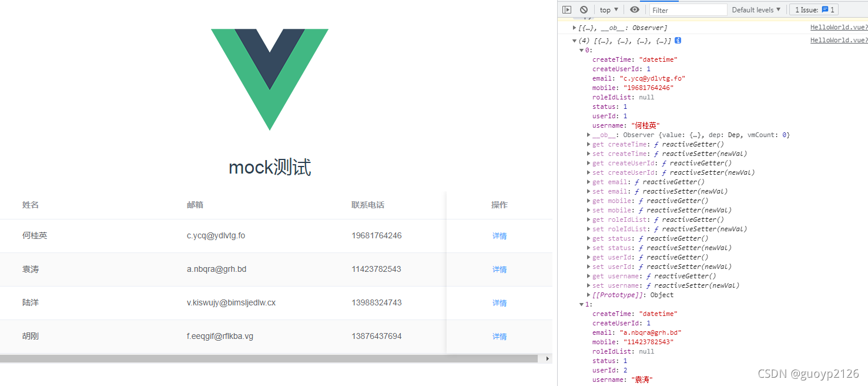Focus the console Filter input field
Viewport: 868px width, 386px height.
tap(688, 10)
